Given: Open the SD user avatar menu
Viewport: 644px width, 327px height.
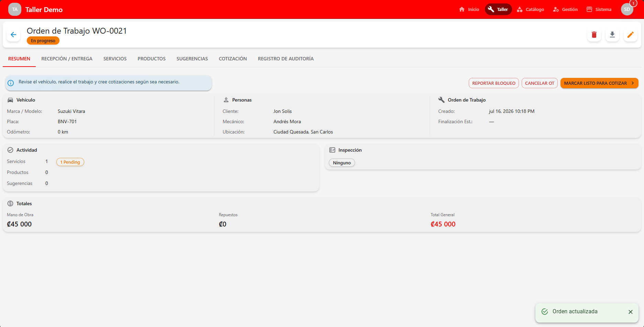Looking at the screenshot, I should 627,9.
